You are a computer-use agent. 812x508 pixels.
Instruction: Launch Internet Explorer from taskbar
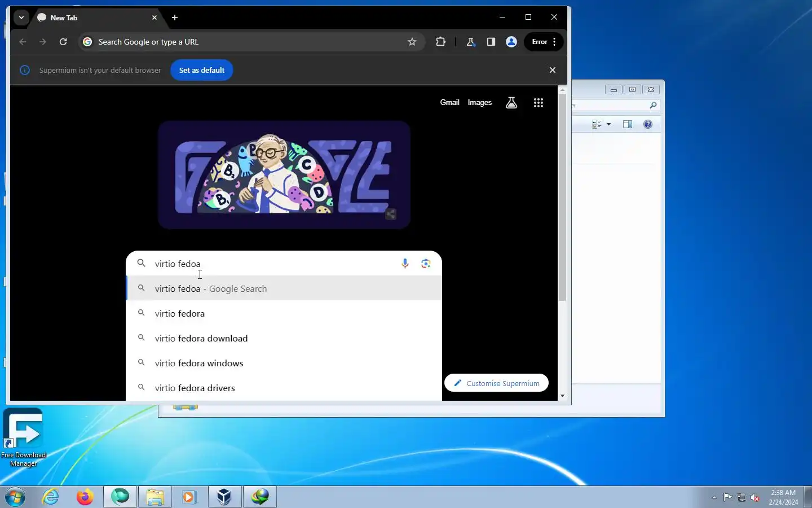click(51, 497)
